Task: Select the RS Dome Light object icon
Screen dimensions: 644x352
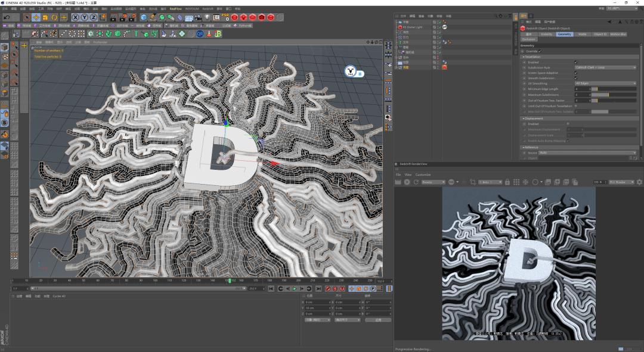Action: click(x=401, y=27)
